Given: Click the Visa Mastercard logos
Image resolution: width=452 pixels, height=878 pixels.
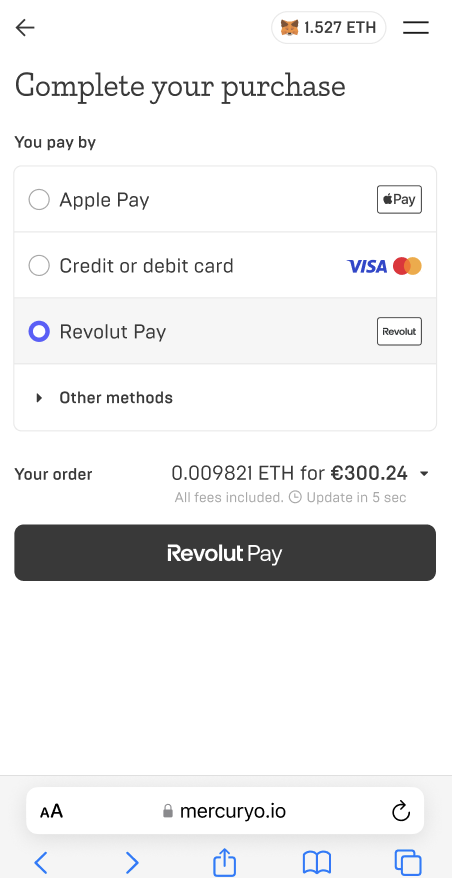Looking at the screenshot, I should (x=384, y=266).
